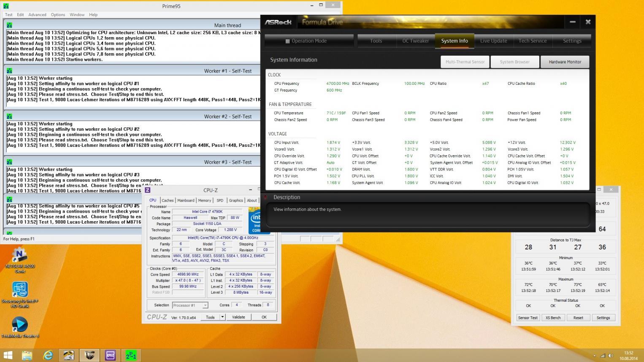Open Prime95 Window menu

(x=77, y=15)
